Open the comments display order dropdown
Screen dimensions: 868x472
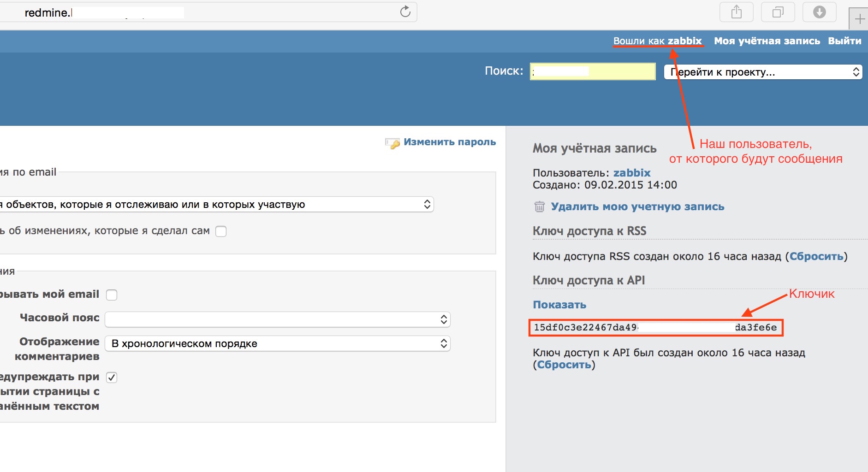click(278, 343)
